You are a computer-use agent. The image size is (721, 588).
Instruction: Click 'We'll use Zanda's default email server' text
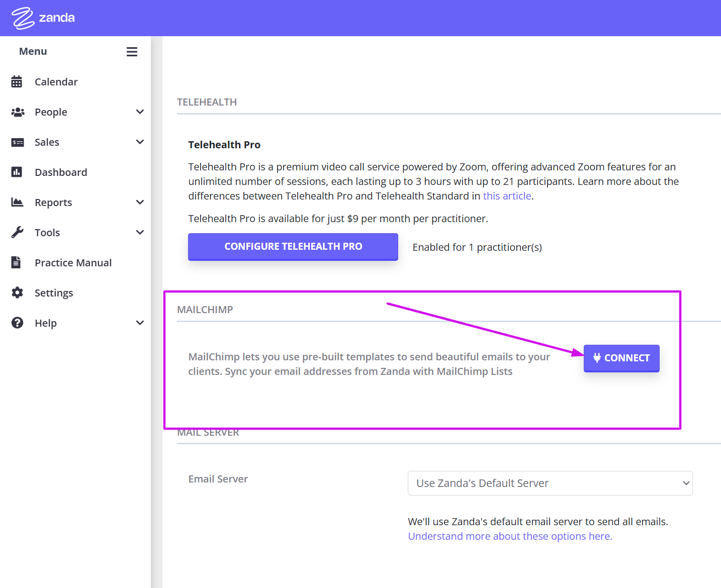pyautogui.click(x=538, y=522)
